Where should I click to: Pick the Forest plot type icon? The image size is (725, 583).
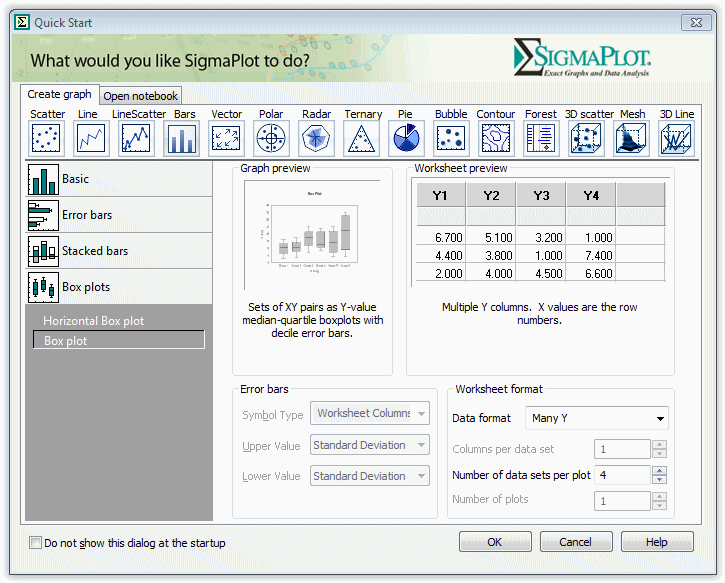[x=541, y=138]
